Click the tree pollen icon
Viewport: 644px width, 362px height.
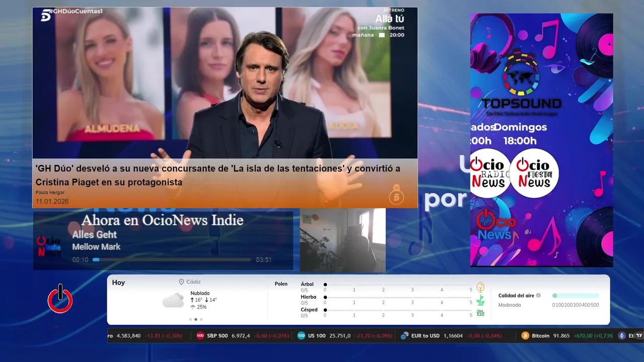480,287
